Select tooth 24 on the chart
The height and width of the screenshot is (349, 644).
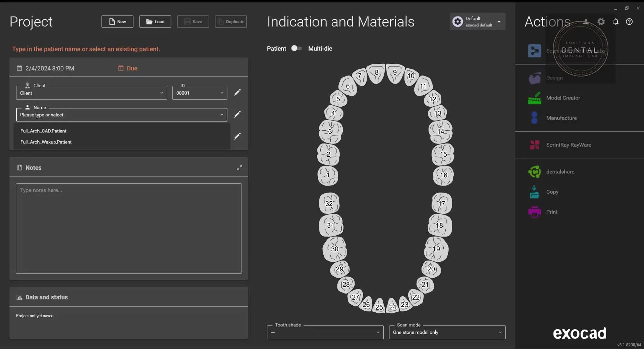point(393,306)
